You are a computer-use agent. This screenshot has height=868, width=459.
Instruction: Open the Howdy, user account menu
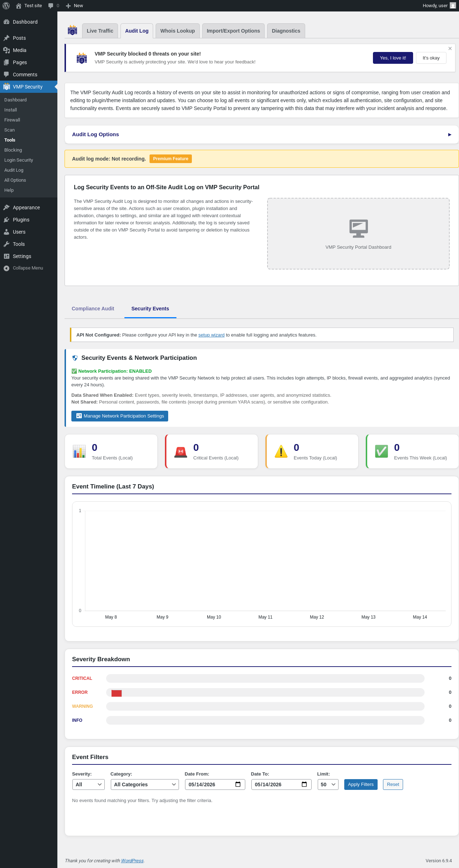tap(439, 6)
